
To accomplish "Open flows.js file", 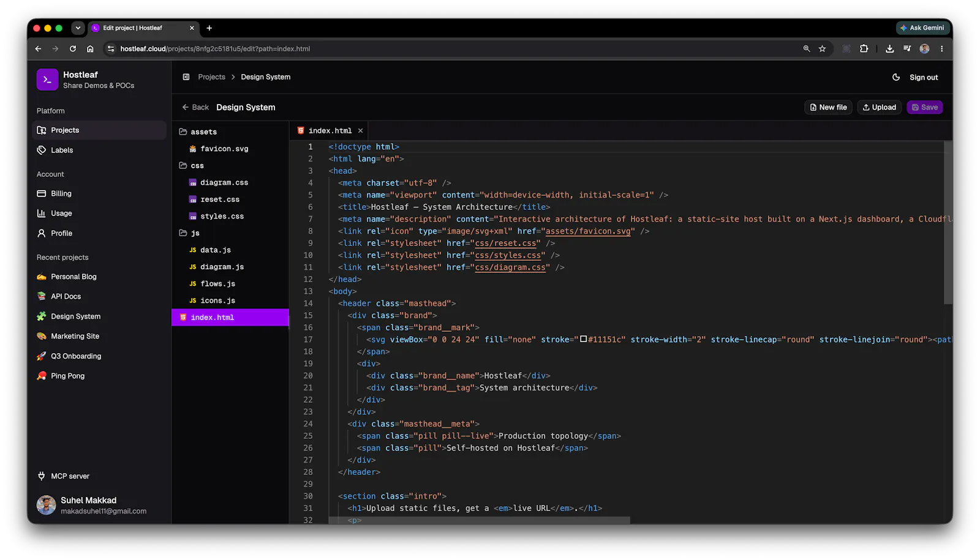I will coord(230,283).
